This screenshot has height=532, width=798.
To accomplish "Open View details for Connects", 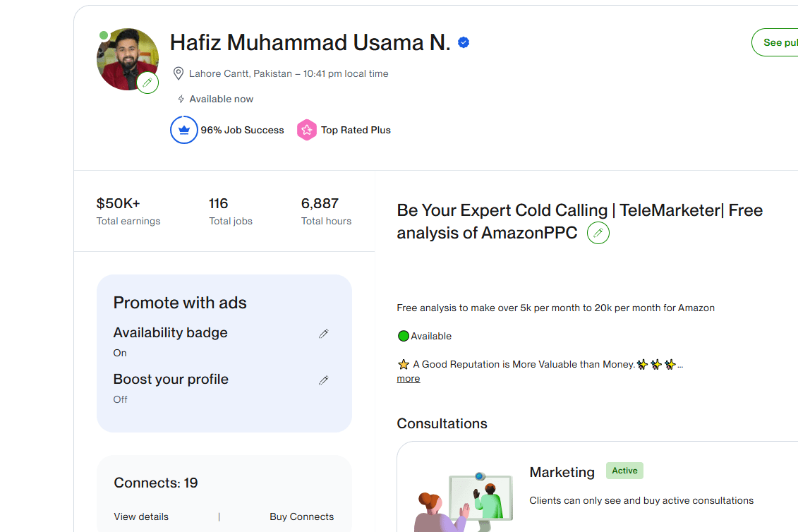I will pyautogui.click(x=141, y=516).
